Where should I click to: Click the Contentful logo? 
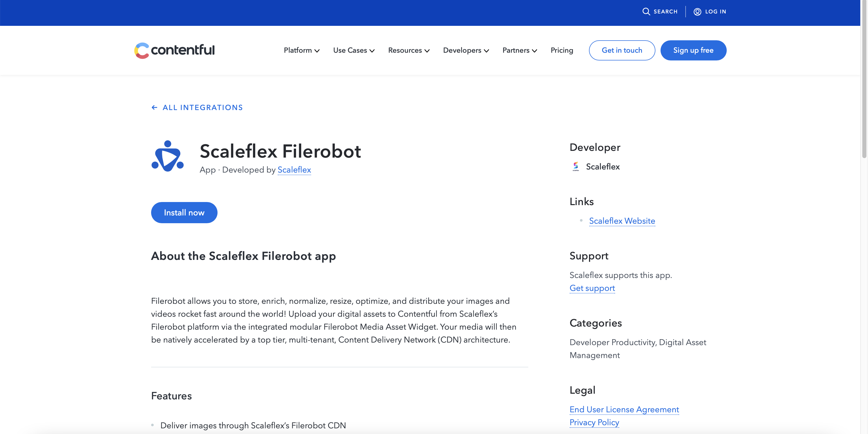(174, 50)
